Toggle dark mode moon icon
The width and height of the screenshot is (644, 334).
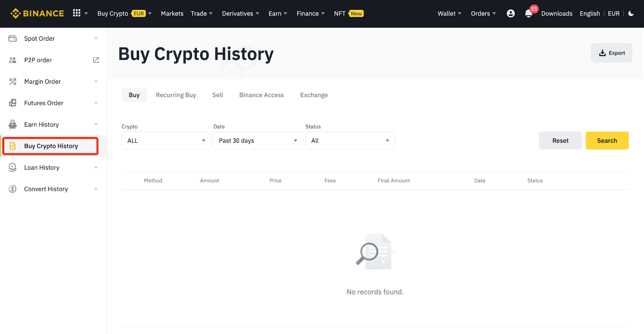(631, 13)
